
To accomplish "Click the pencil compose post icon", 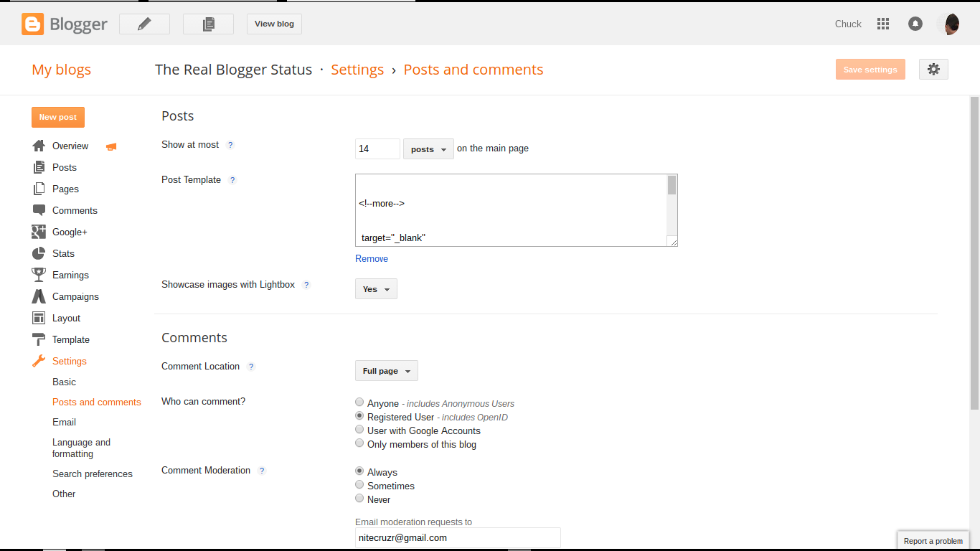I will click(144, 24).
